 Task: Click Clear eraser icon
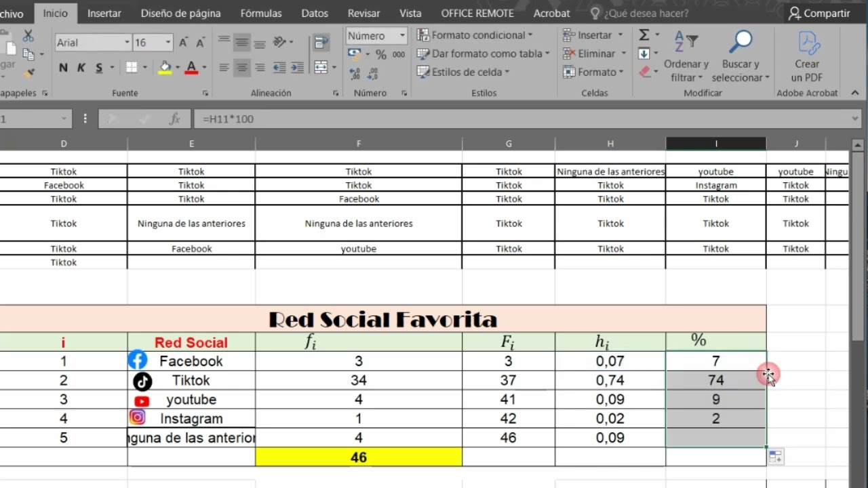pos(644,71)
